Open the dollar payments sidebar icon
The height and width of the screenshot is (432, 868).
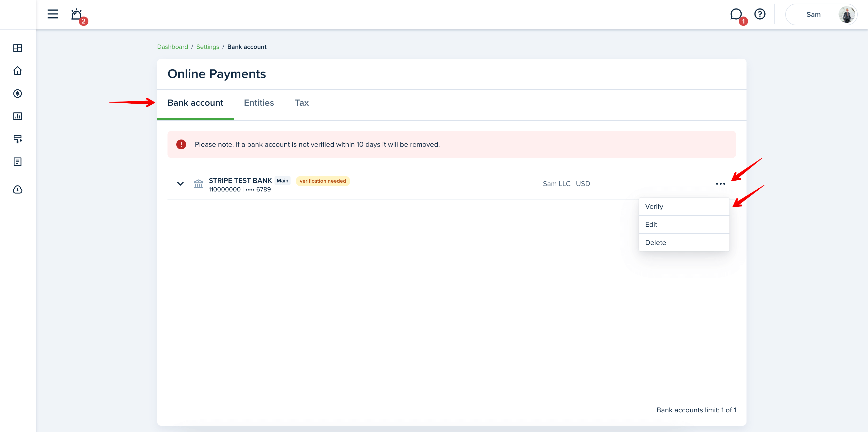tap(18, 94)
